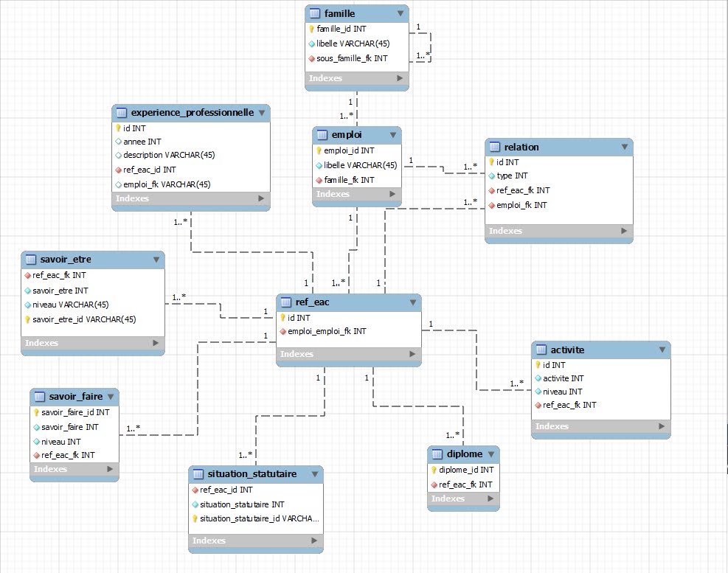Screen dimensions: 728x573
Task: Collapse the famille table columns
Action: click(x=401, y=13)
